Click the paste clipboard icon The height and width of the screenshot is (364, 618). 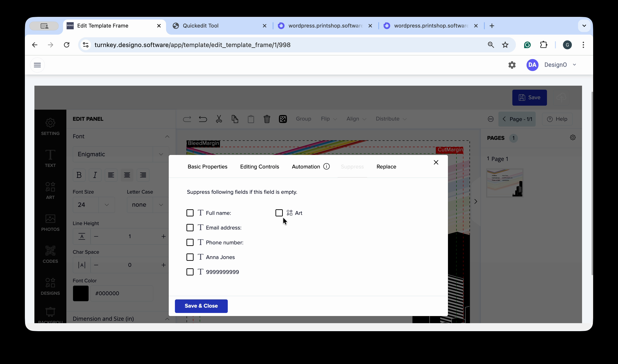pyautogui.click(x=251, y=119)
